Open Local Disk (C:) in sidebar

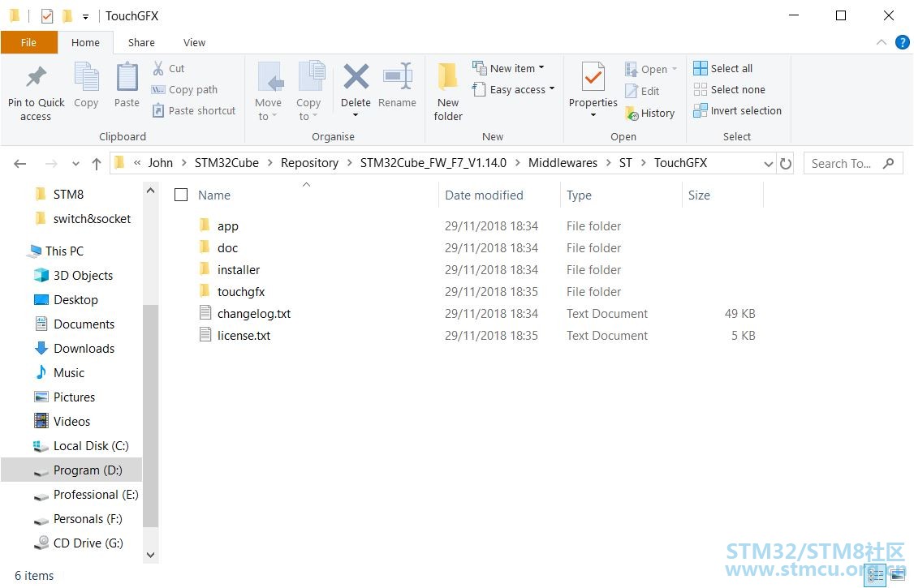point(81,446)
